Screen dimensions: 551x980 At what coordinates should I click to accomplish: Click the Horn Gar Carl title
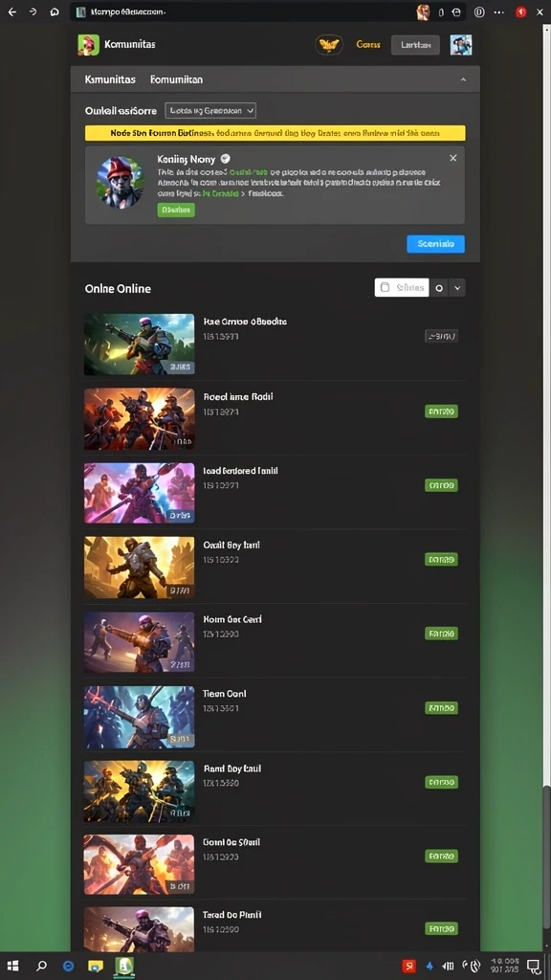[232, 619]
